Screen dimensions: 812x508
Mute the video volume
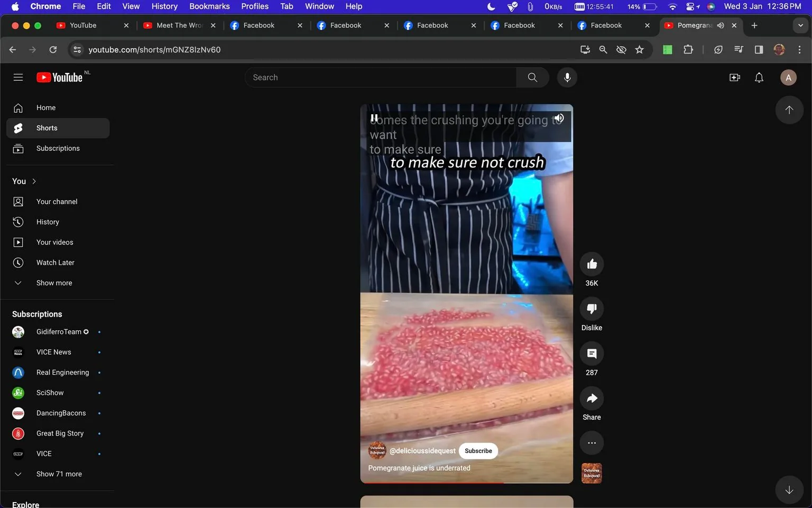(559, 118)
